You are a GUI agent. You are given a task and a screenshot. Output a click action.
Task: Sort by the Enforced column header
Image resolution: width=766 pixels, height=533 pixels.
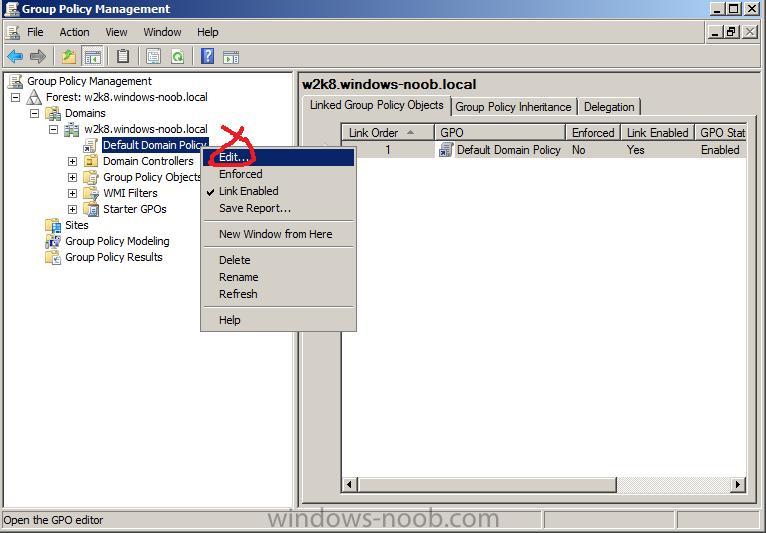coord(593,133)
